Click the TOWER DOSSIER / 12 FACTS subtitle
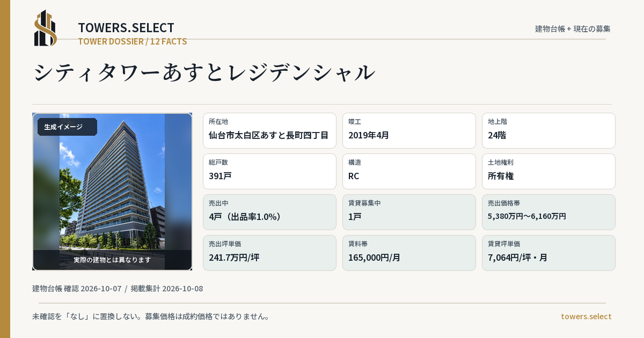The width and height of the screenshot is (644, 338). pos(133,41)
